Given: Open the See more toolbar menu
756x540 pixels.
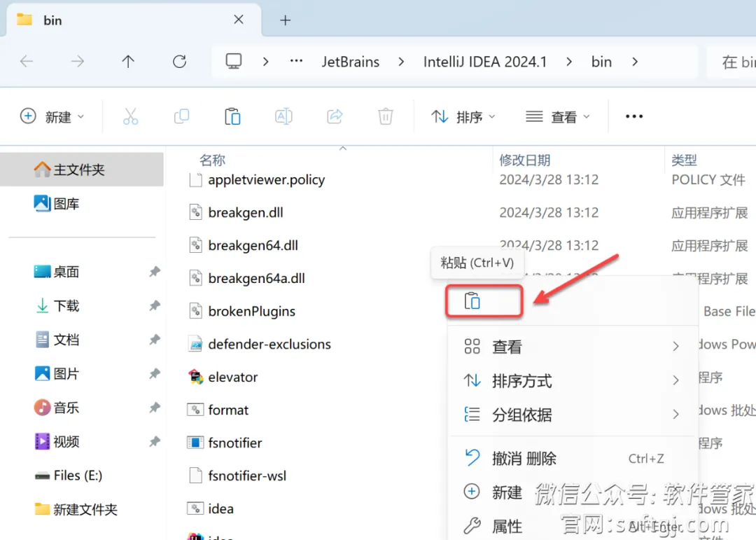Looking at the screenshot, I should [634, 116].
